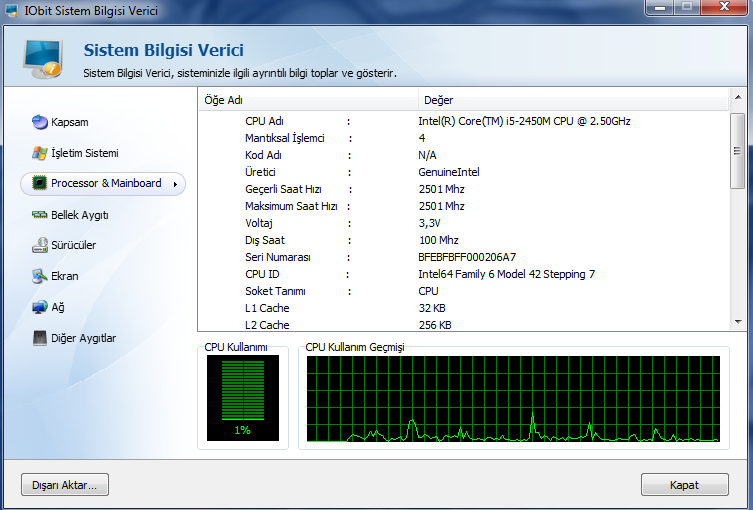Select the Dış Saat row label

coord(265,240)
